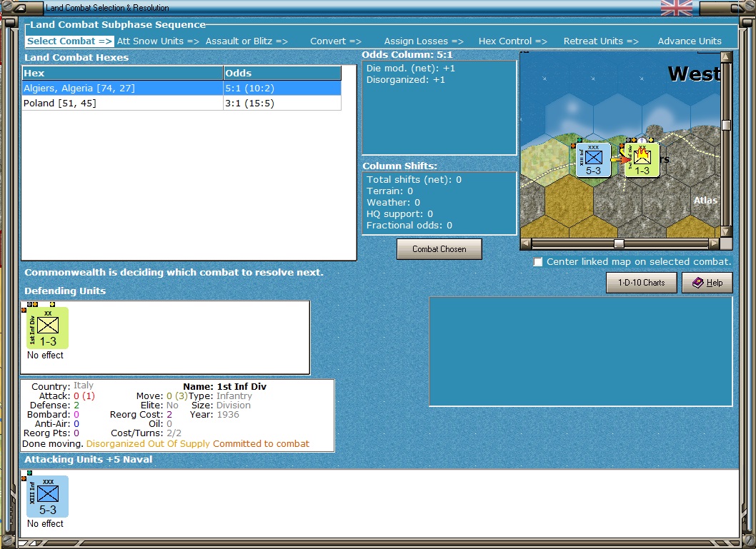Click XIII Inf 5-3 counter on map
The height and width of the screenshot is (549, 756).
point(593,159)
